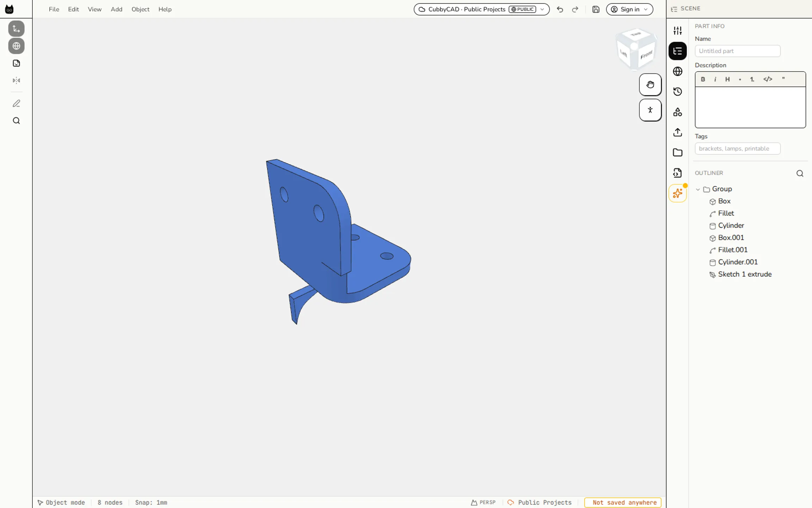Viewport: 812px width, 508px height.
Task: Toggle numbered list in description editor
Action: point(752,79)
